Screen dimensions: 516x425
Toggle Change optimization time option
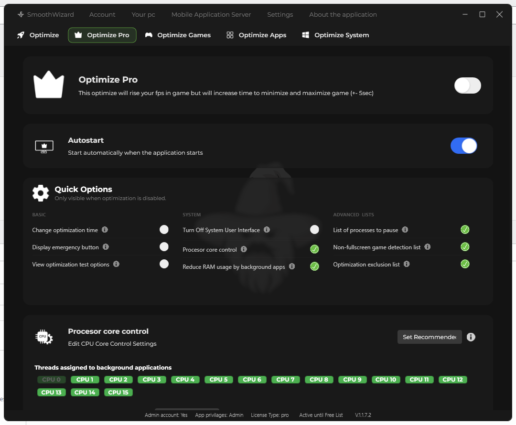pyautogui.click(x=164, y=229)
